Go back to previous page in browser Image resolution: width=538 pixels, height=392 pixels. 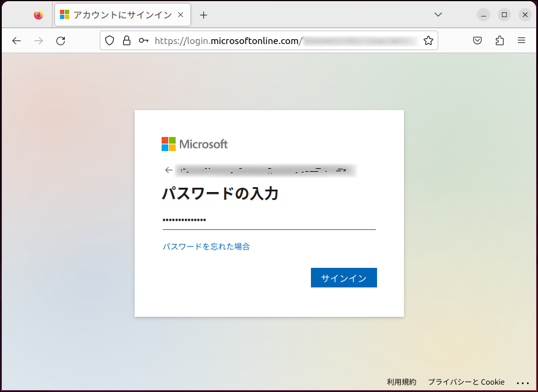click(17, 41)
